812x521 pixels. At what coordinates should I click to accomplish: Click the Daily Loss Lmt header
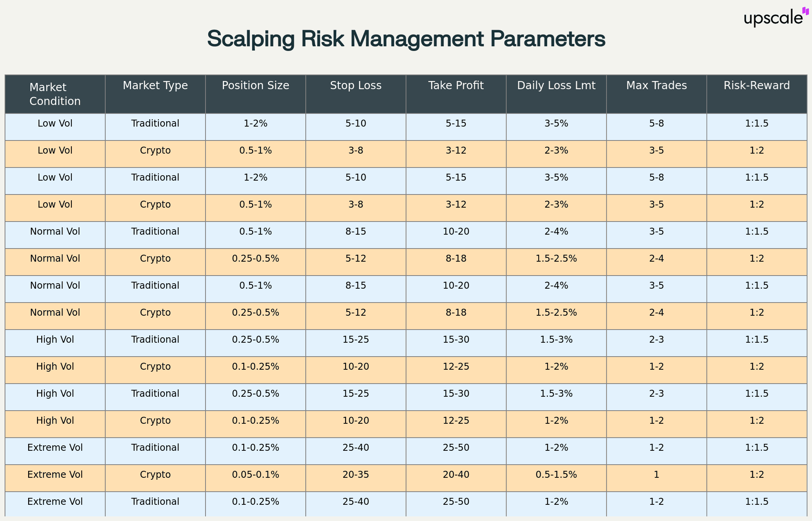coord(556,86)
